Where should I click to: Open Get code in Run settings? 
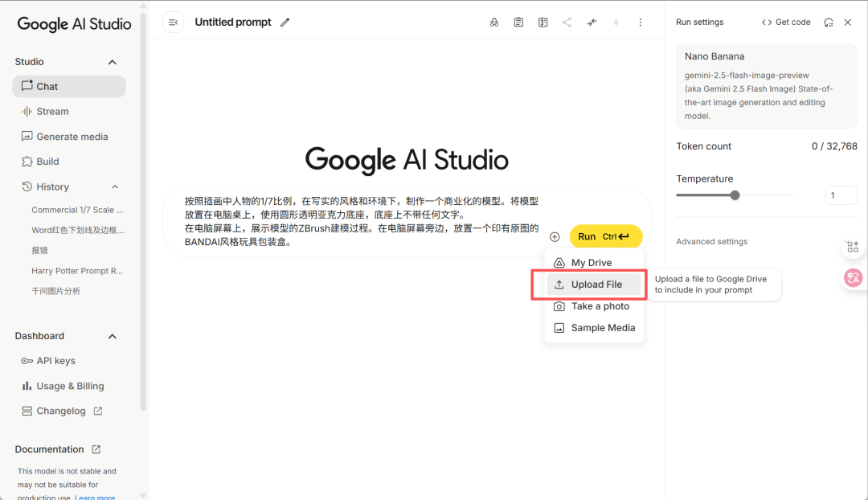[x=785, y=22]
